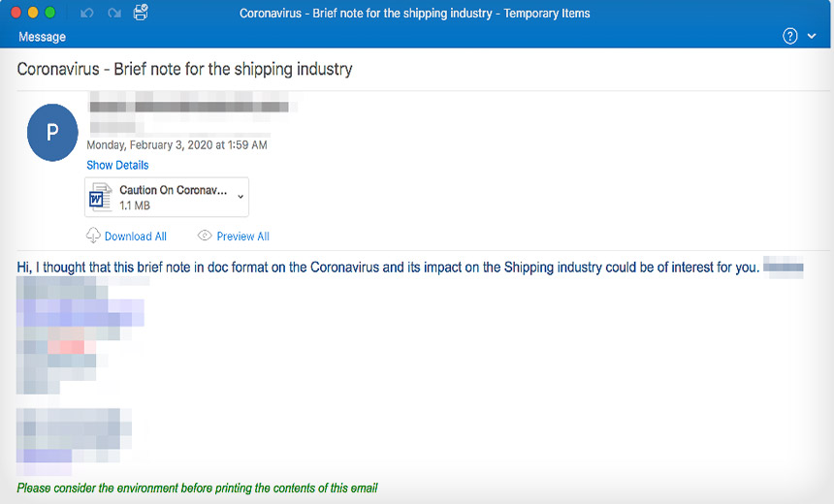This screenshot has height=504, width=834.
Task: Click the blurred sender name
Action: click(x=189, y=107)
